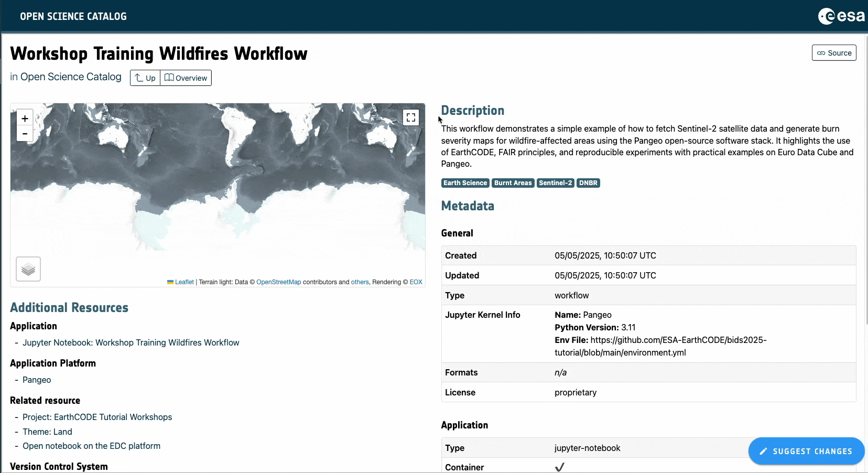Open Jupyter Notebook: Workshop Training Wildfires Workflow link
The width and height of the screenshot is (868, 473).
pyautogui.click(x=131, y=342)
